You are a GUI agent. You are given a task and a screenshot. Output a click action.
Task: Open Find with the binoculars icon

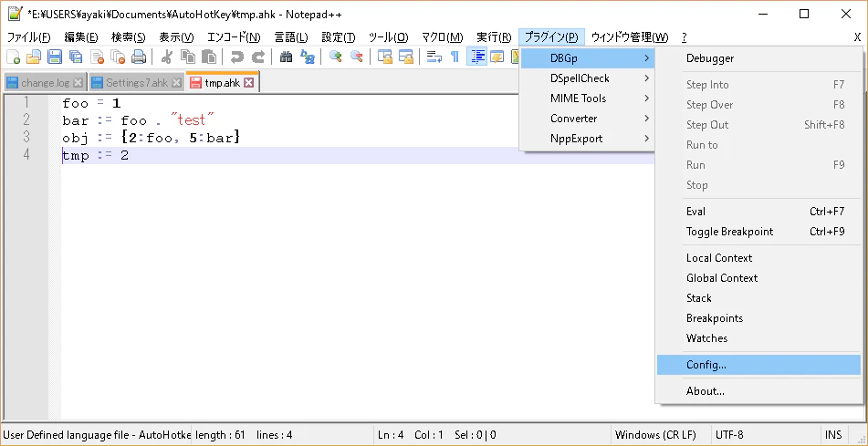287,57
